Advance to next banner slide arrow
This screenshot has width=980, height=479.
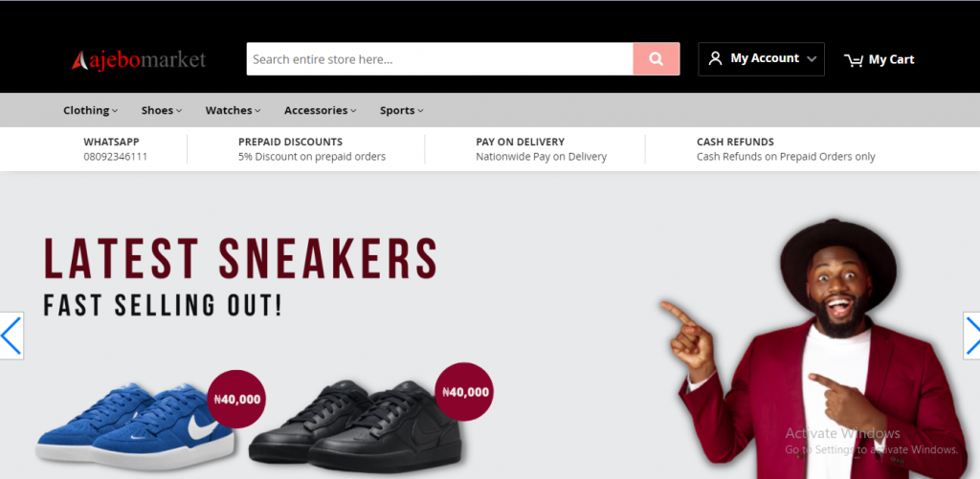(x=970, y=336)
